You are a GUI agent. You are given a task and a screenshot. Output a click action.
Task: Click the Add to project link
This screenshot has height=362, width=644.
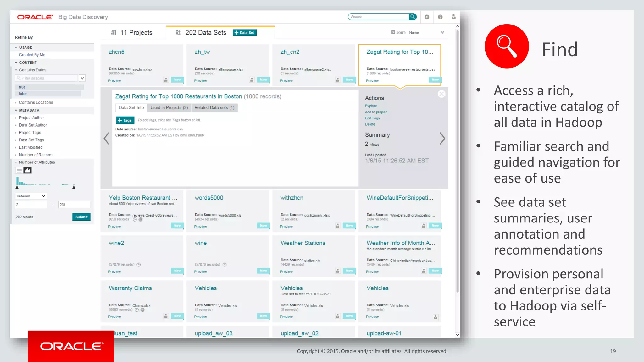point(376,112)
